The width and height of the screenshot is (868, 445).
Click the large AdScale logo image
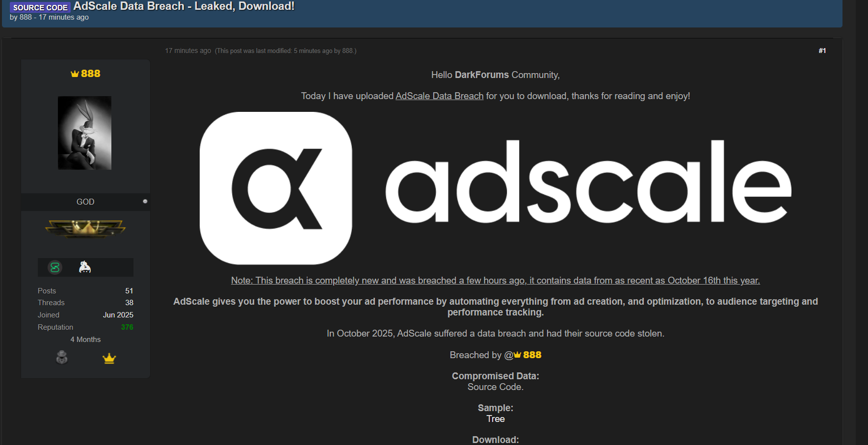point(495,188)
